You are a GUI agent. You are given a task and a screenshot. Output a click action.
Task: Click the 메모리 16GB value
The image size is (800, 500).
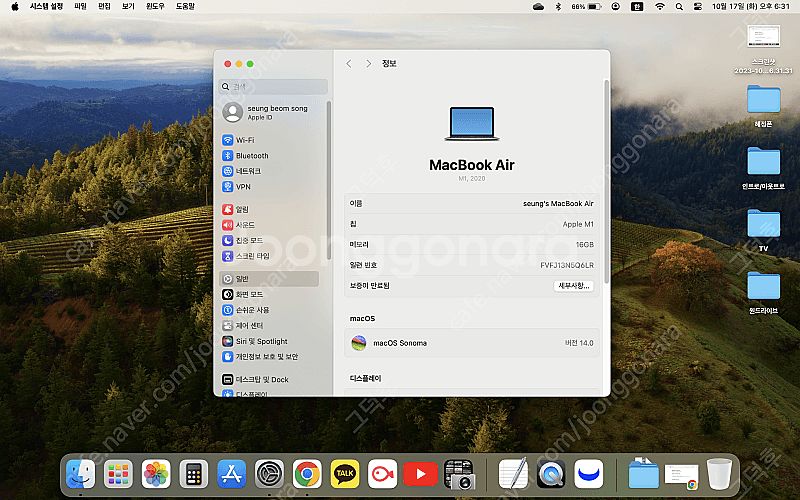coord(585,245)
